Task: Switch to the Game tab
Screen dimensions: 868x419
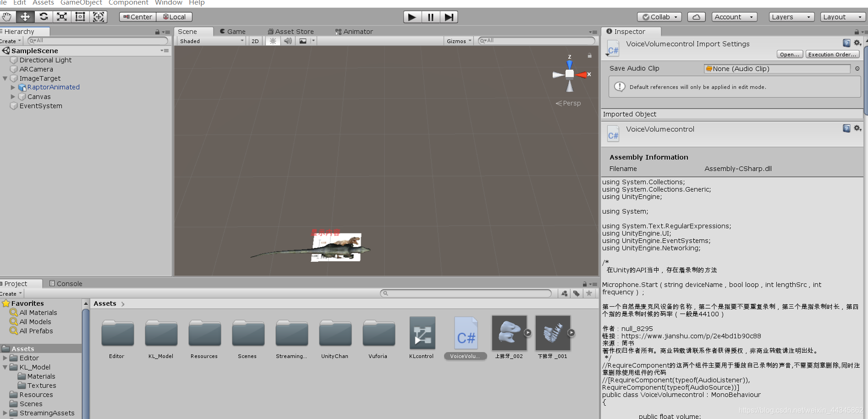Action: coord(233,32)
